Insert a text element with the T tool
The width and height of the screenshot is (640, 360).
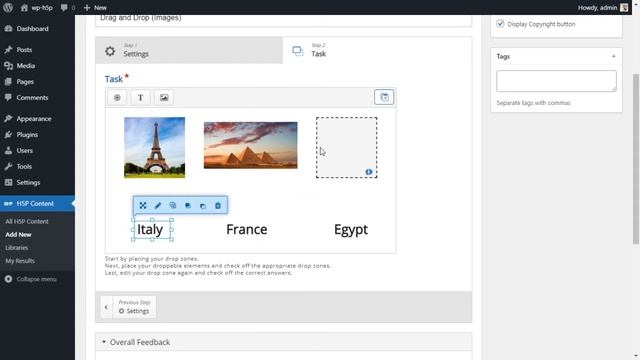140,98
